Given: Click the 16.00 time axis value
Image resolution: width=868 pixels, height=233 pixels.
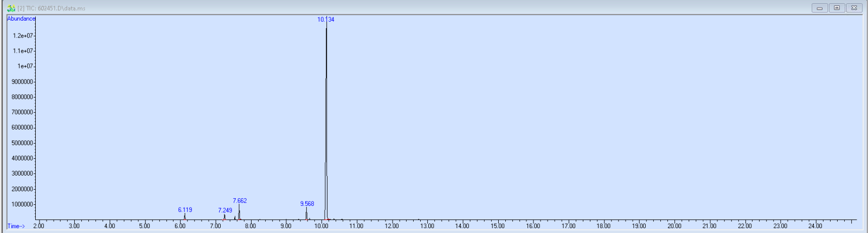Looking at the screenshot, I should pos(533,226).
